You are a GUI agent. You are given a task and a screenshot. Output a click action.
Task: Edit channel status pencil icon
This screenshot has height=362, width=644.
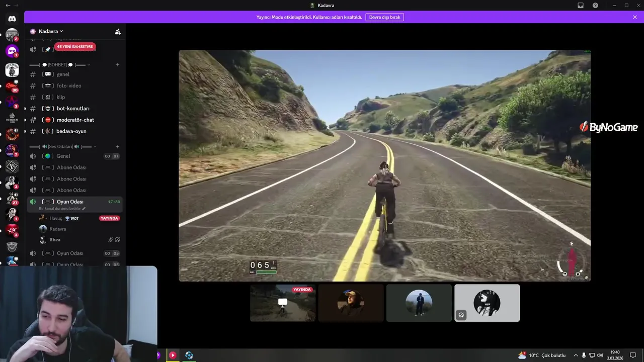[x=84, y=208]
